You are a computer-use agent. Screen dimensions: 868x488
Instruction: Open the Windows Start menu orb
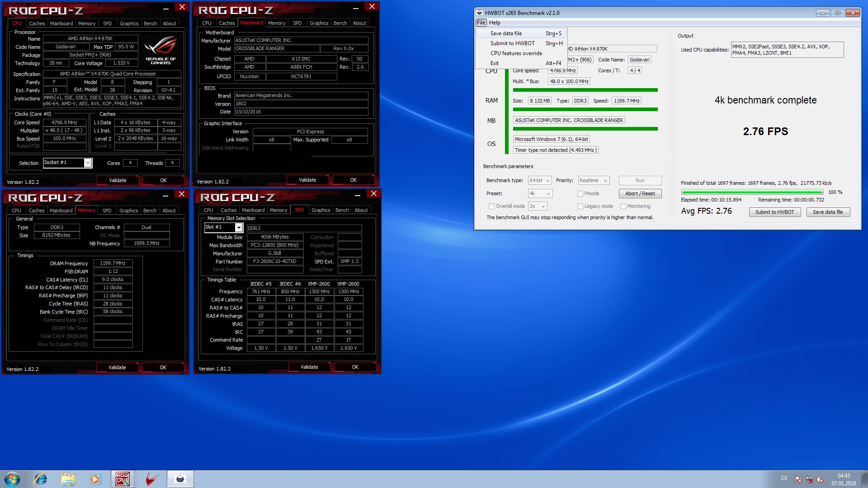tap(12, 479)
